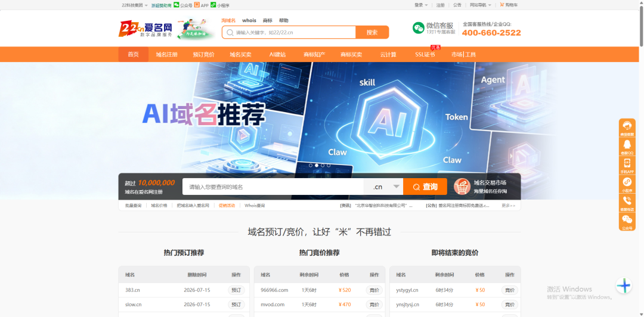Expand the 登录 dropdown

421,5
